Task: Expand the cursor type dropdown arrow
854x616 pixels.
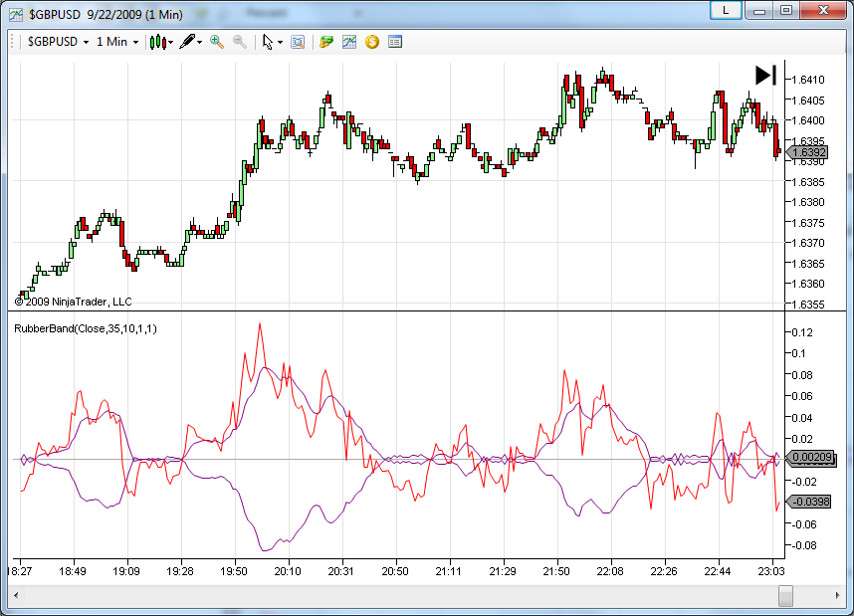Action: tap(280, 43)
